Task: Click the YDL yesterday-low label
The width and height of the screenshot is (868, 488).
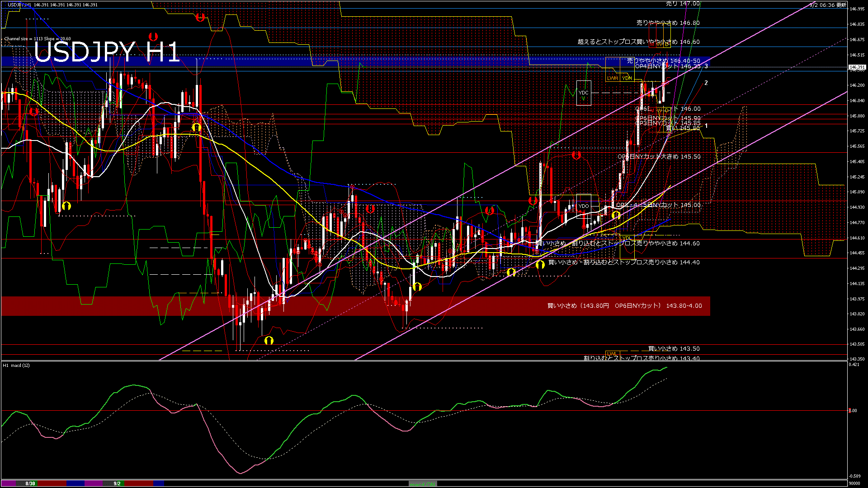Action: 626,238
